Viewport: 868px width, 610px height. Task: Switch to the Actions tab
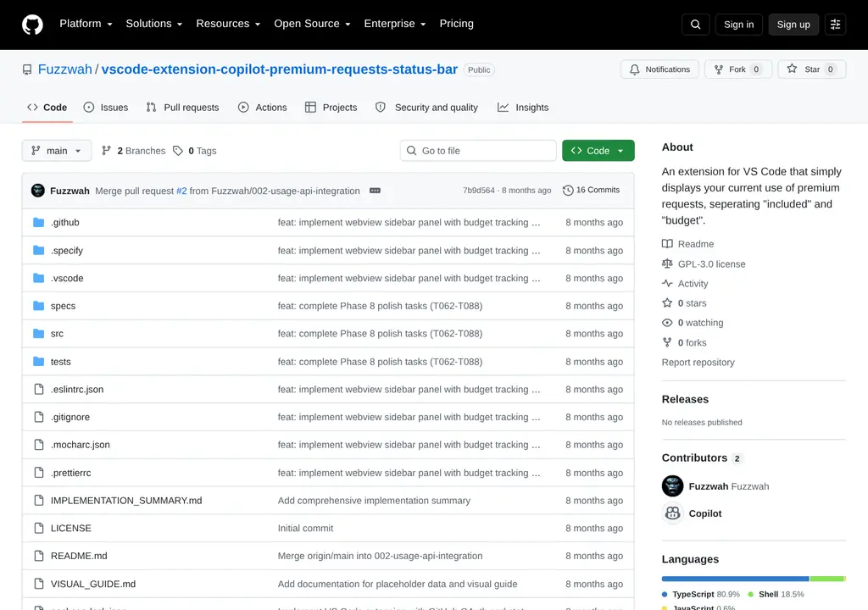point(263,108)
